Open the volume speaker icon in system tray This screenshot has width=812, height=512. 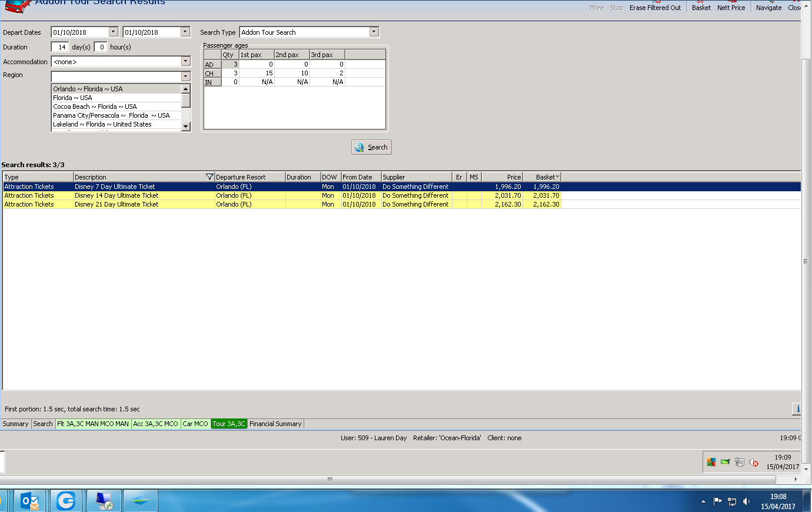(746, 501)
